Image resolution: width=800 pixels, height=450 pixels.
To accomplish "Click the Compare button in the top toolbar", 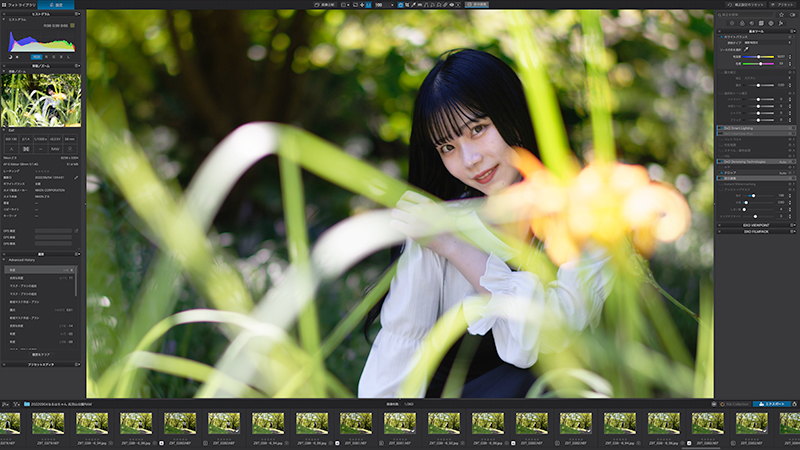I will 324,5.
